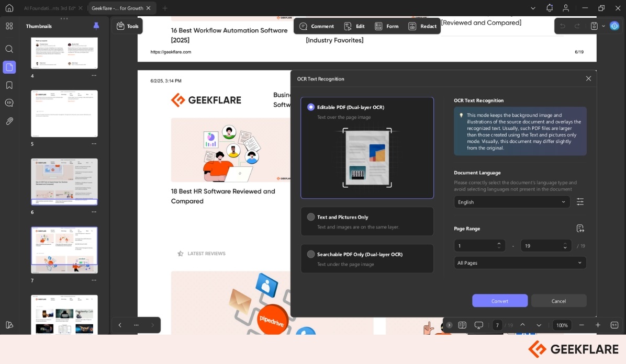This screenshot has width=626, height=364.
Task: Close the OCR Text Recognition dialog
Action: (x=588, y=78)
